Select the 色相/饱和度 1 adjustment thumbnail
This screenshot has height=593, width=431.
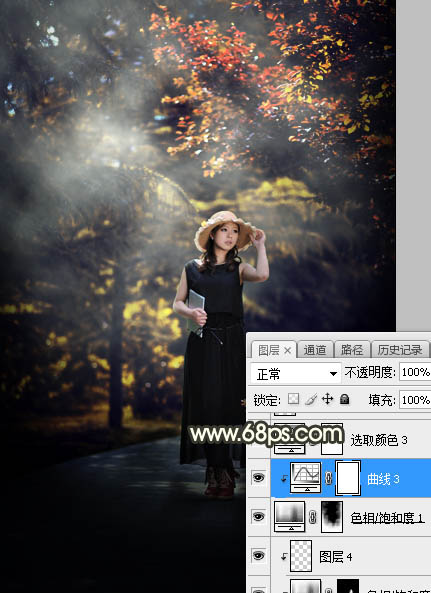(x=290, y=517)
